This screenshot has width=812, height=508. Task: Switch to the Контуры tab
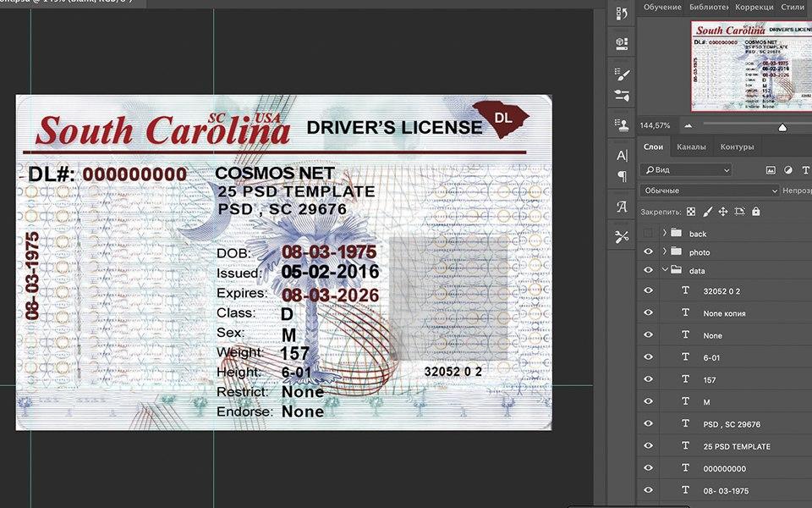737,147
